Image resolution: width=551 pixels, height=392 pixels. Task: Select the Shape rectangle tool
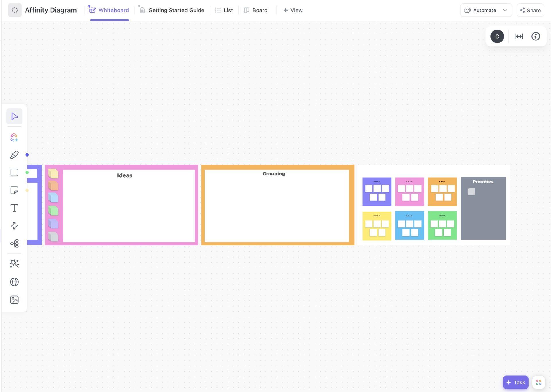pos(14,173)
